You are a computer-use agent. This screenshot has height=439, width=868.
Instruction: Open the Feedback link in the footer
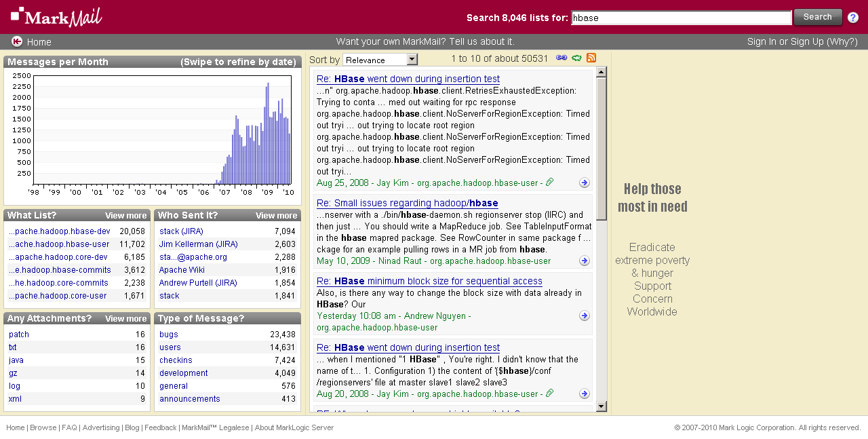point(161,427)
